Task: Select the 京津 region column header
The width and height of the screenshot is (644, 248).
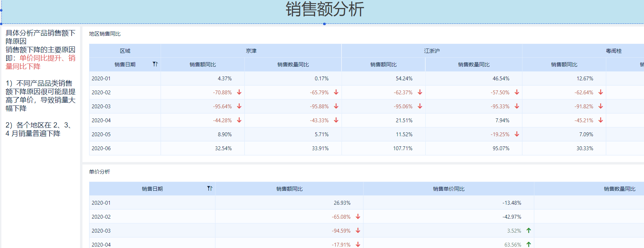Action: [251, 51]
